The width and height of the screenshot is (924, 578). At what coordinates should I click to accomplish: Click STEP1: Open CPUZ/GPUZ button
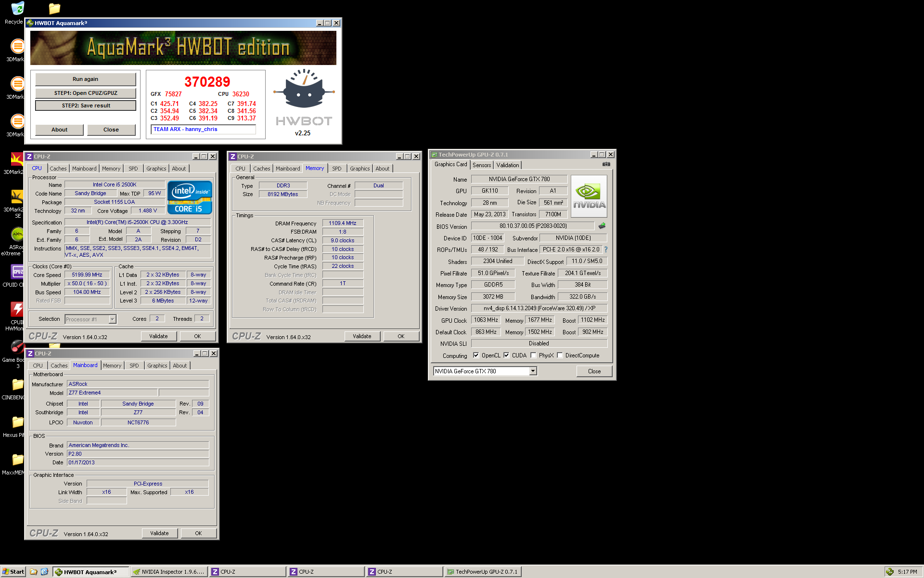(85, 93)
